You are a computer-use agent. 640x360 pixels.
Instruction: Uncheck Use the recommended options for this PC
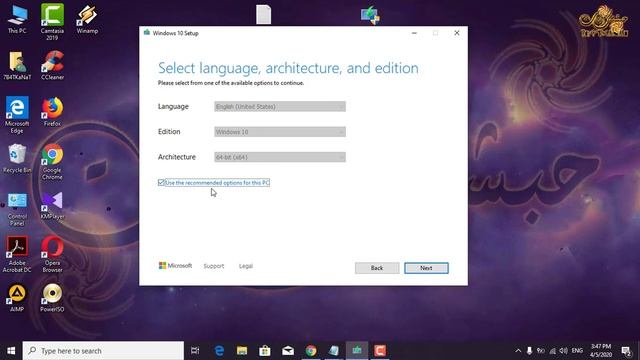(161, 182)
